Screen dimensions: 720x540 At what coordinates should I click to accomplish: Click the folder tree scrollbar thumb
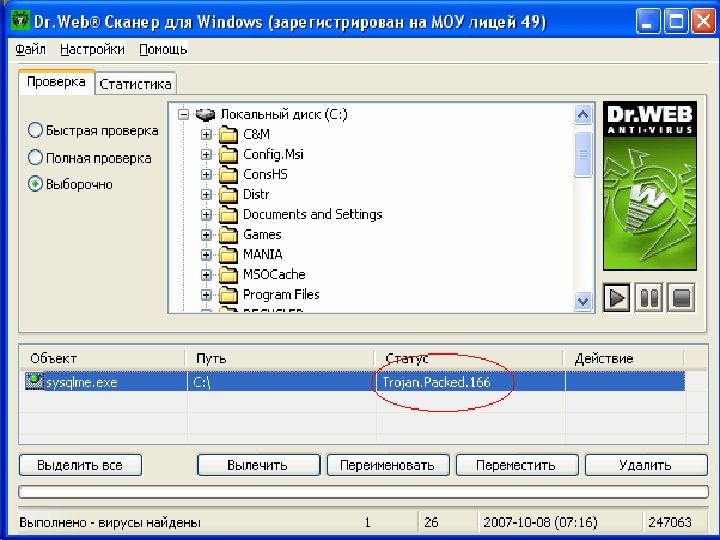click(583, 154)
